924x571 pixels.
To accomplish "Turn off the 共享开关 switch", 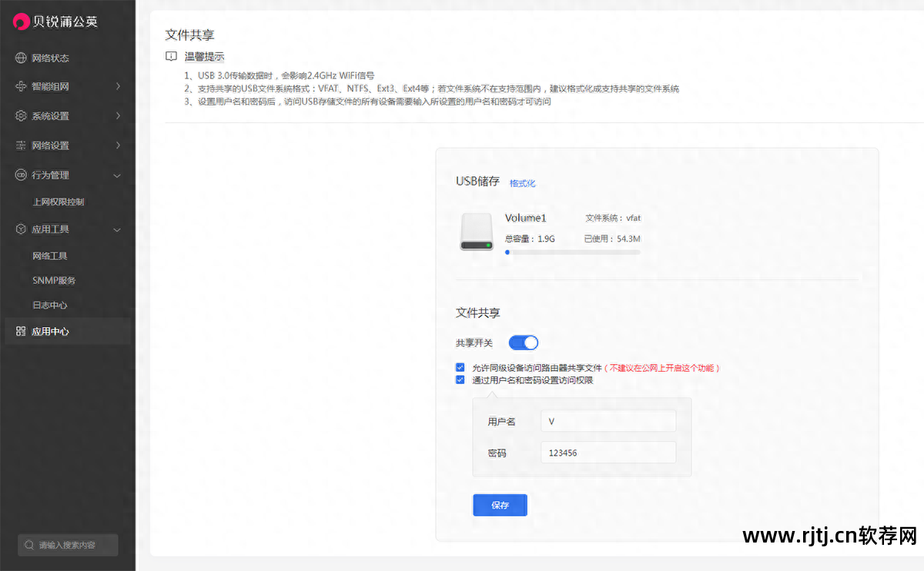I will tap(524, 342).
